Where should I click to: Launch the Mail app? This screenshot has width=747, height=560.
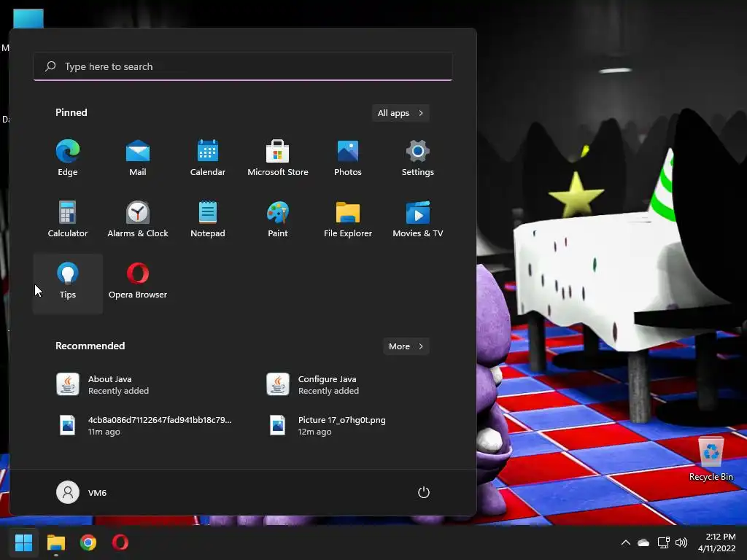pos(138,158)
